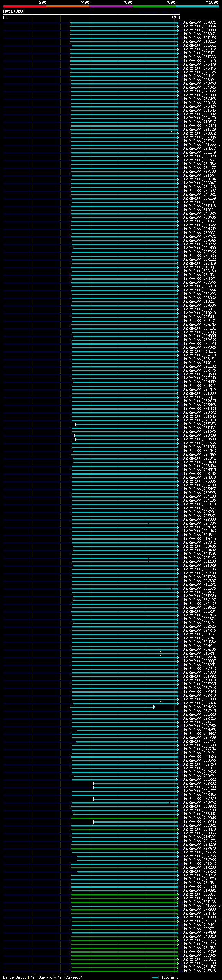Viewport: 222px width, 980px height.
Task: Click label UniRef100_C0KLH0
Action: 199,473
